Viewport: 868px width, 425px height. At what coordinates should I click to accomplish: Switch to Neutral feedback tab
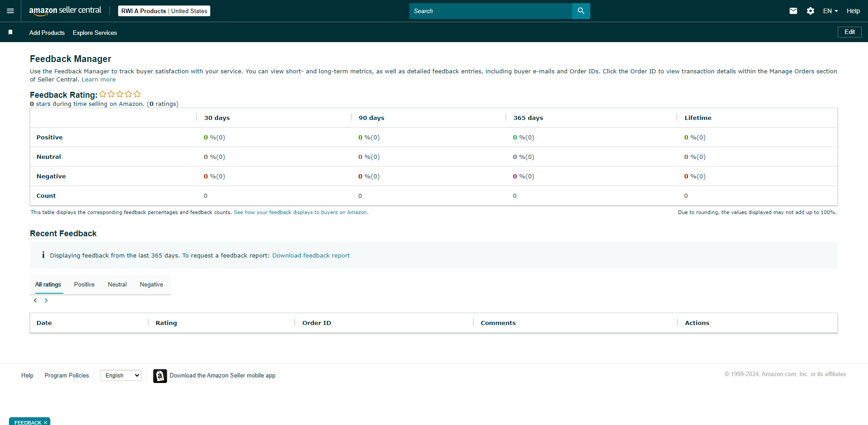click(117, 285)
